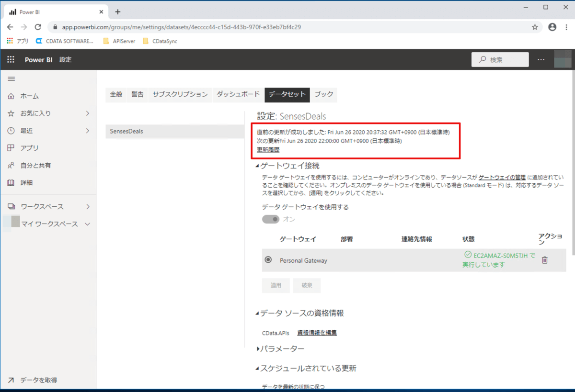The image size is (575, 392).
Task: Open CDataSync bookmark folder
Action: [160, 41]
